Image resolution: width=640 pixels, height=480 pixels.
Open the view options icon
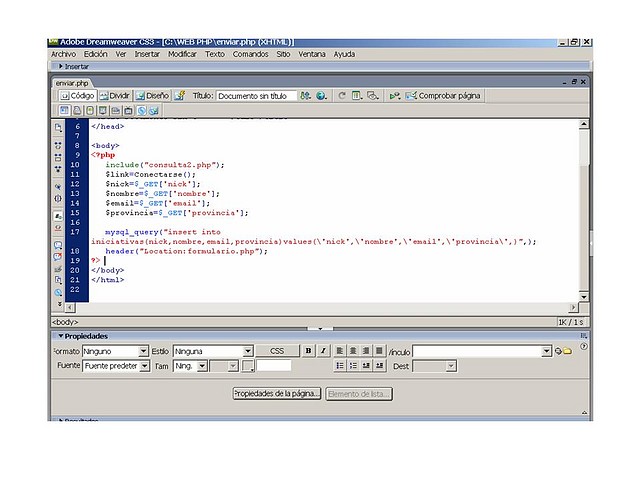[x=357, y=96]
